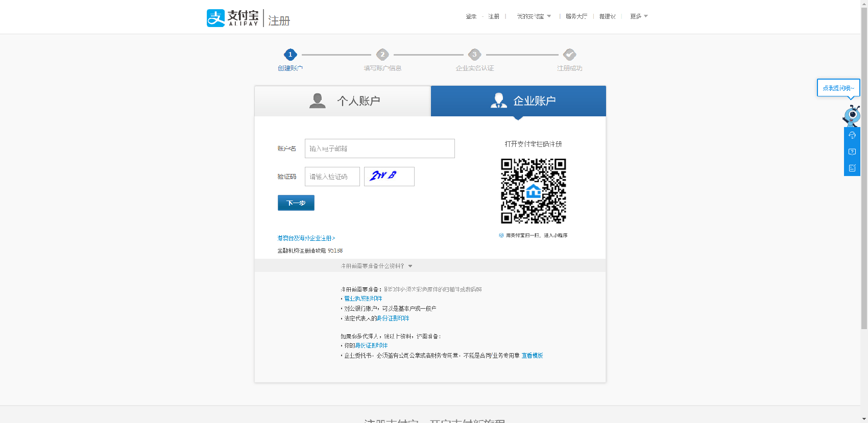Click the 注册成功 checkmark step icon
The width and height of the screenshot is (868, 423).
click(569, 55)
